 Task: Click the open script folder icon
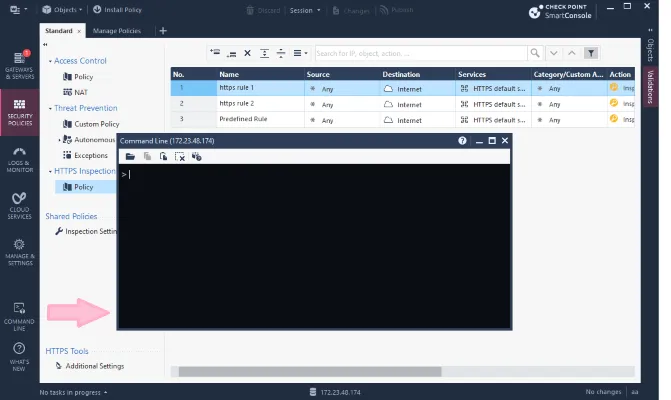[x=131, y=157]
